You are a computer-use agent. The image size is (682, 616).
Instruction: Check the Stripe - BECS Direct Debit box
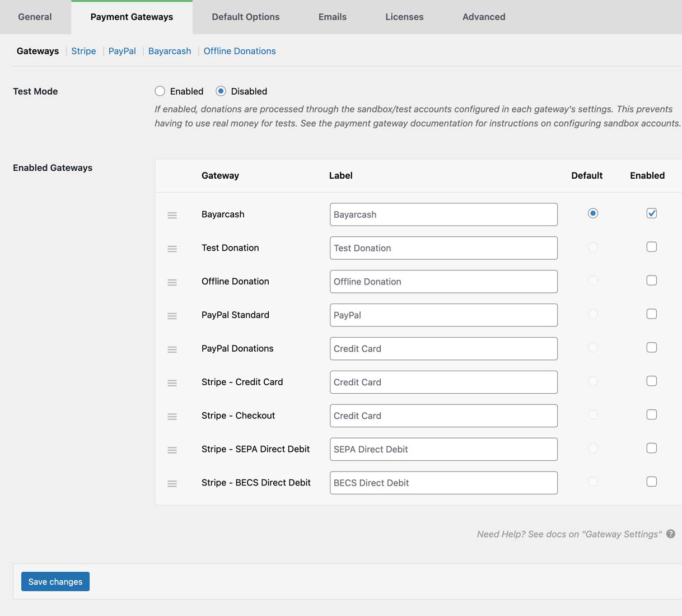pyautogui.click(x=652, y=482)
